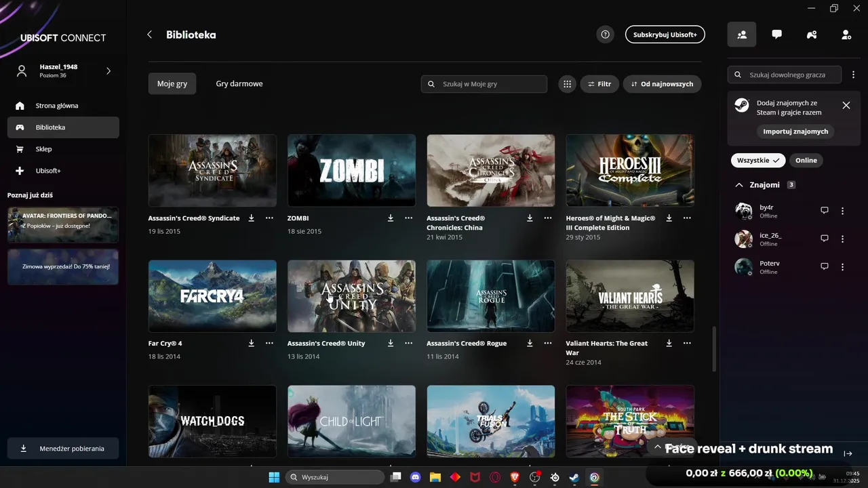Open the Child of Light cover thumbnail
Screen dimensions: 868x488
point(351,422)
